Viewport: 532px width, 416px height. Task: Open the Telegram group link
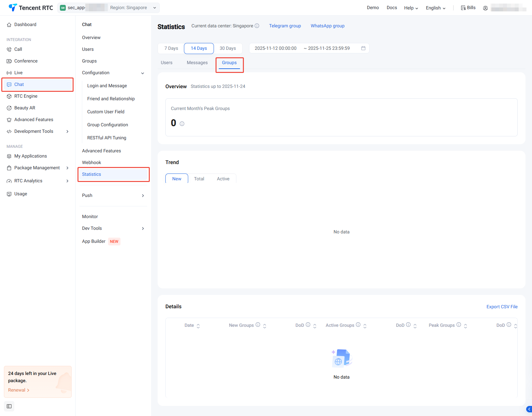tap(285, 26)
